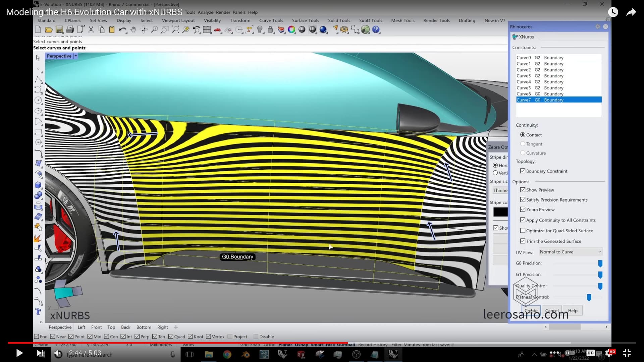Click the red car Set View icon

tap(218, 30)
